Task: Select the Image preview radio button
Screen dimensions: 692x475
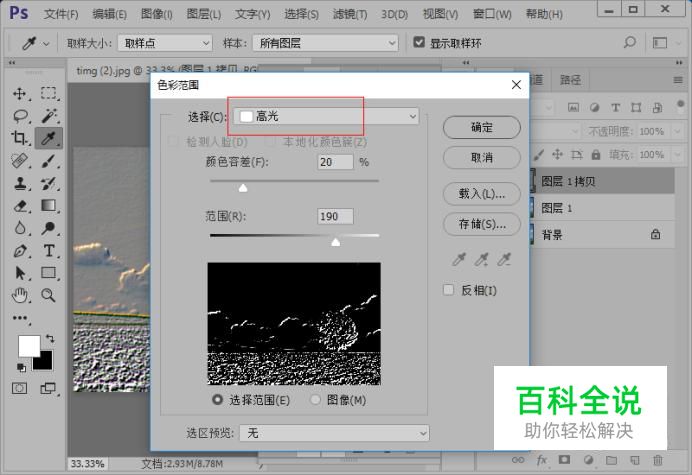Action: (x=315, y=400)
